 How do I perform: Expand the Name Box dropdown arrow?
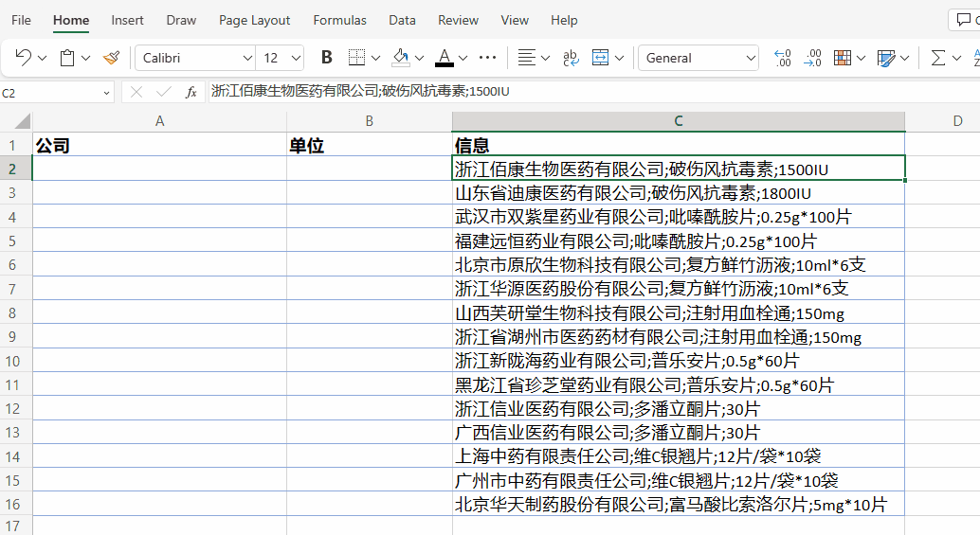pyautogui.click(x=106, y=93)
